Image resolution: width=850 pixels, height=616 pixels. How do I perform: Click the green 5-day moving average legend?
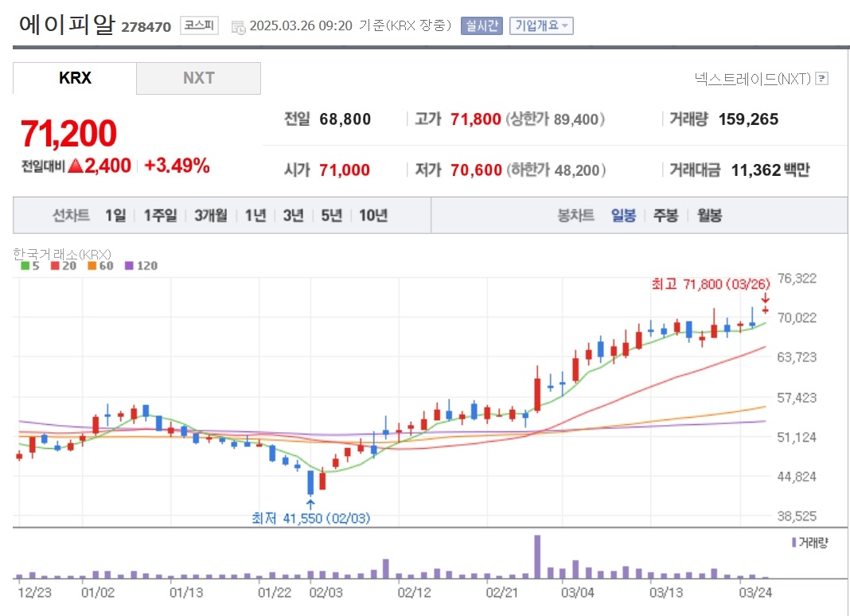pyautogui.click(x=29, y=266)
